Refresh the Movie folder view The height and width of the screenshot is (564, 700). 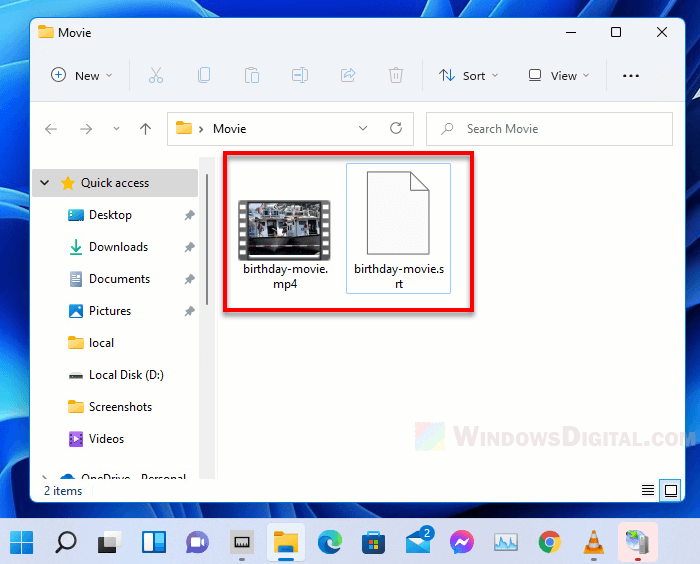click(396, 129)
